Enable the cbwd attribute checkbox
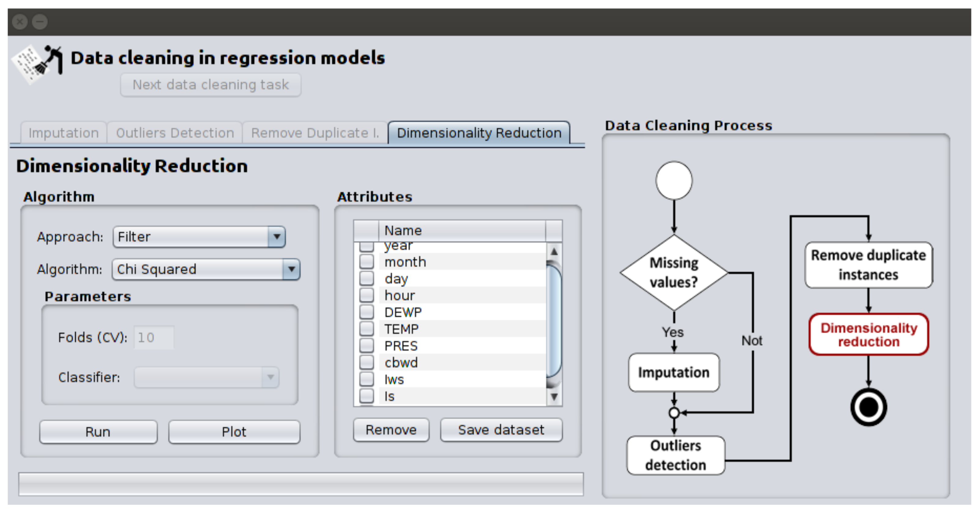Image resolution: width=980 pixels, height=512 pixels. tap(367, 362)
